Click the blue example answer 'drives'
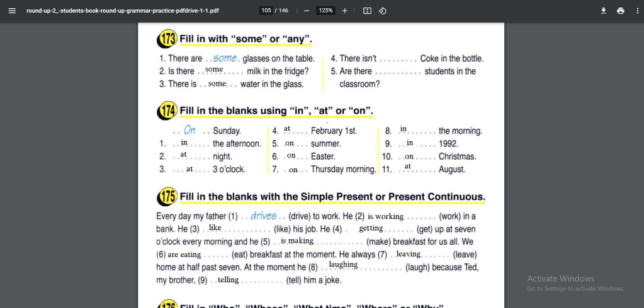644x308 pixels. [x=263, y=216]
